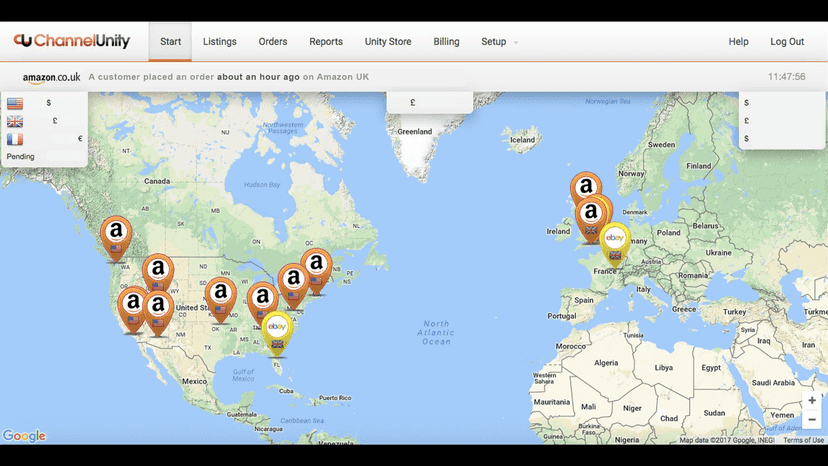
Task: Click the Pending row in sales panel
Action: pyautogui.click(x=44, y=157)
